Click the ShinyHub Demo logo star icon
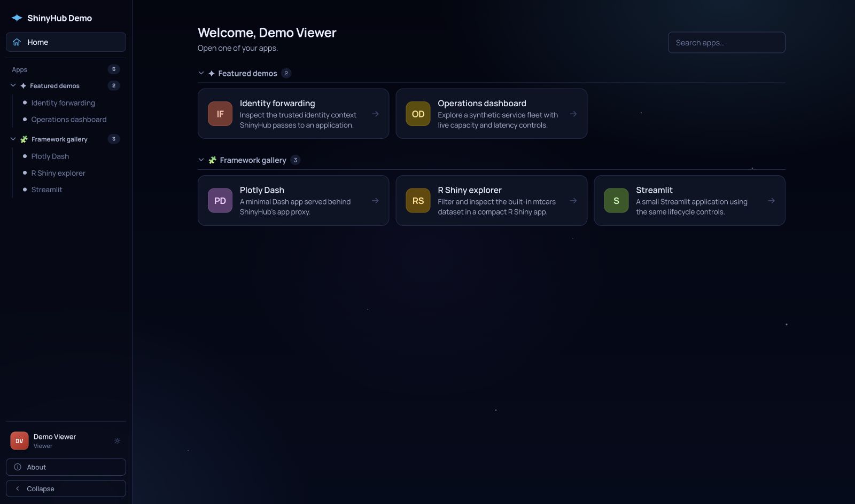This screenshot has height=504, width=855. (x=17, y=18)
